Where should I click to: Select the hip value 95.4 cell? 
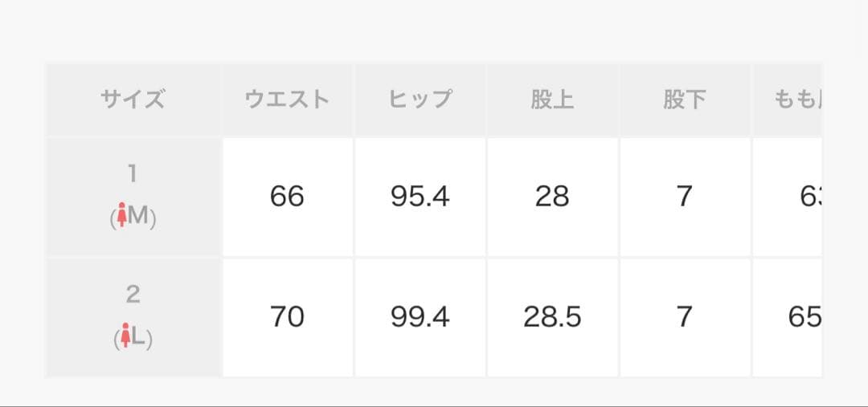420,197
